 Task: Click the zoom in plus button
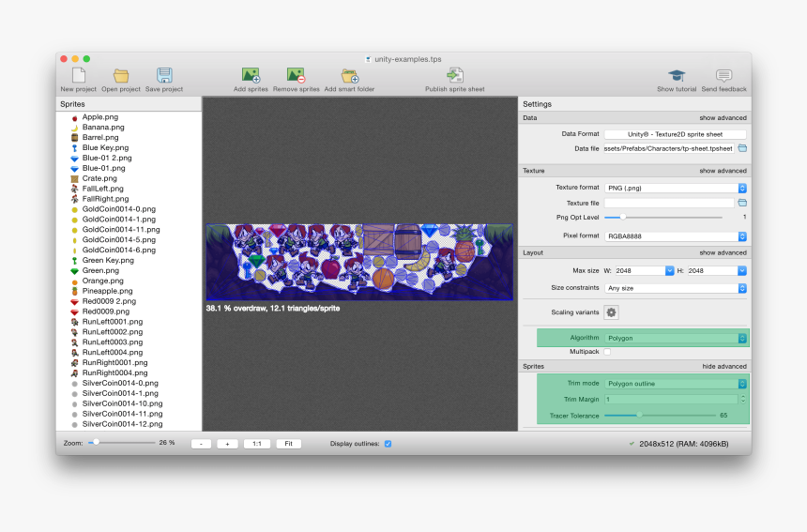click(x=227, y=444)
